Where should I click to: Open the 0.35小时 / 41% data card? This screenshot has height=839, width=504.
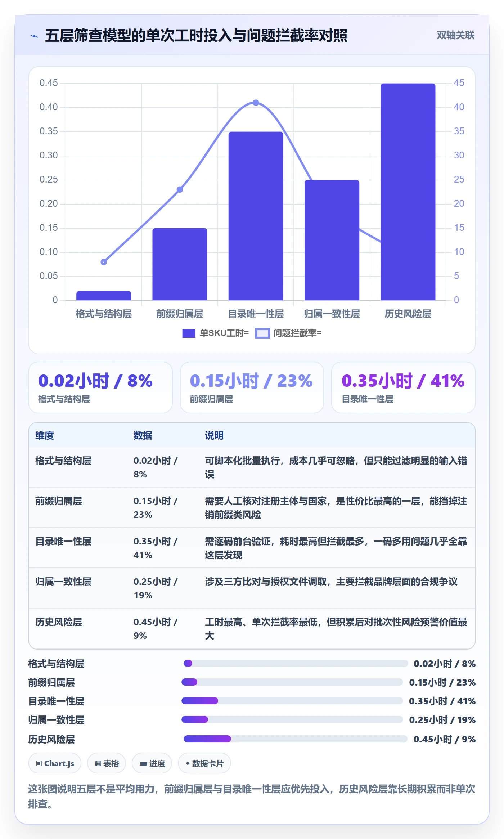(404, 387)
